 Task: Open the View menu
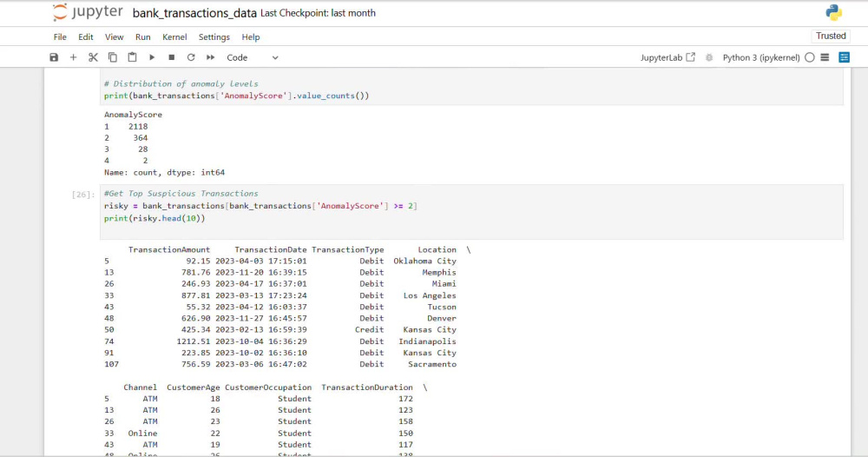pos(114,37)
